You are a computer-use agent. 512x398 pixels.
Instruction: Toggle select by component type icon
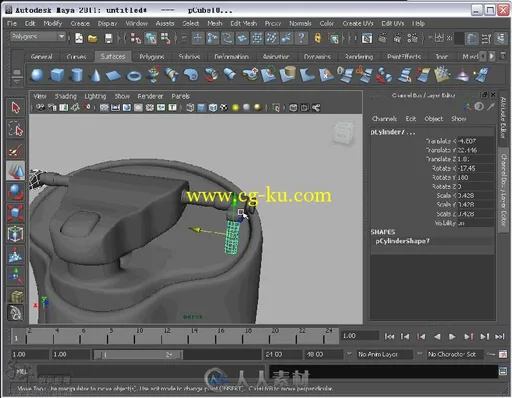[x=165, y=38]
